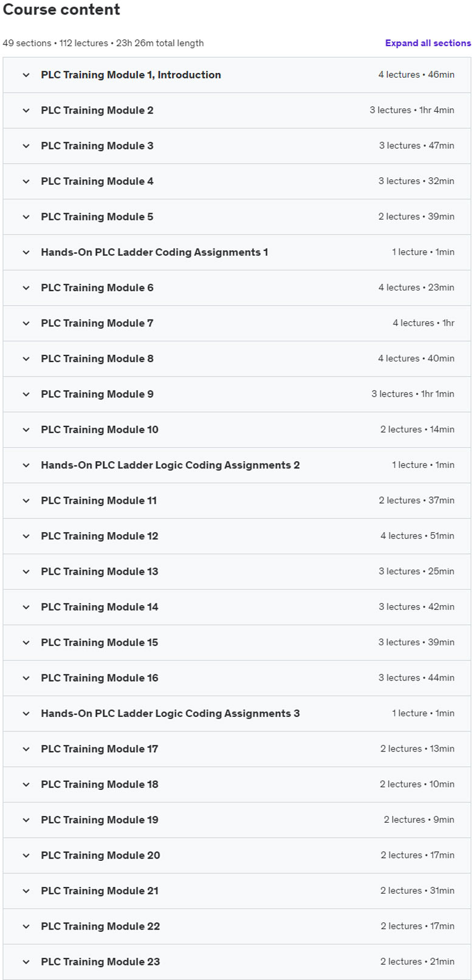Viewport: 474px width, 980px height.
Task: Click the Course content heading
Action: click(61, 10)
